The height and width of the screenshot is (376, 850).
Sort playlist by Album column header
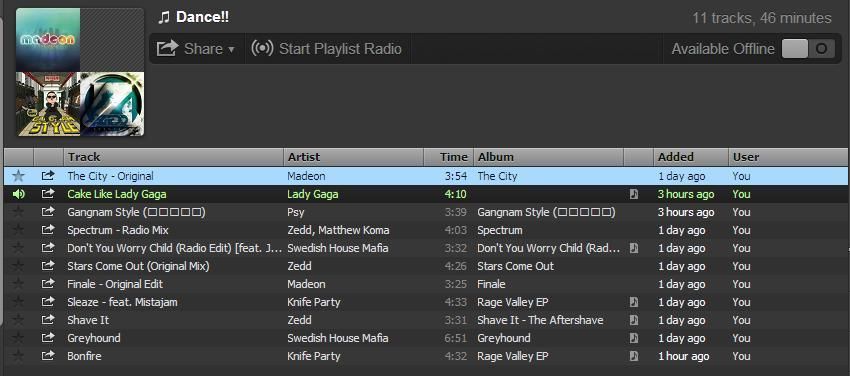[549, 157]
